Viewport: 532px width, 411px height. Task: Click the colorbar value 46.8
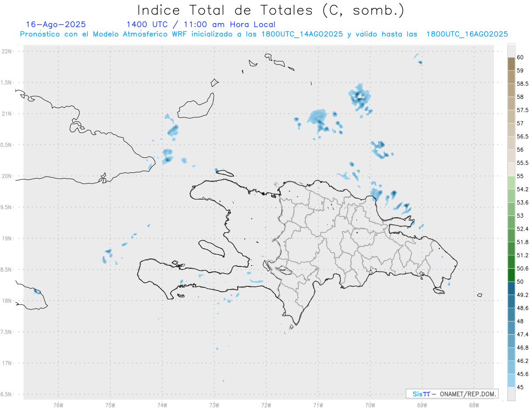(x=522, y=348)
